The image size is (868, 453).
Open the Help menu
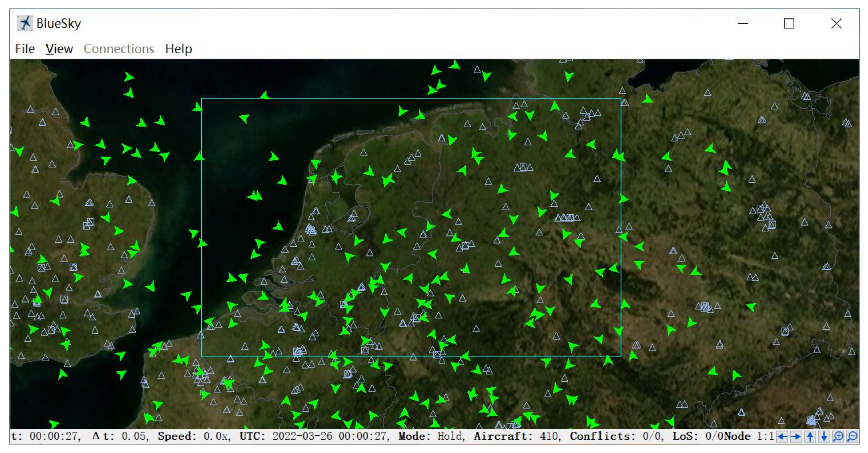178,49
